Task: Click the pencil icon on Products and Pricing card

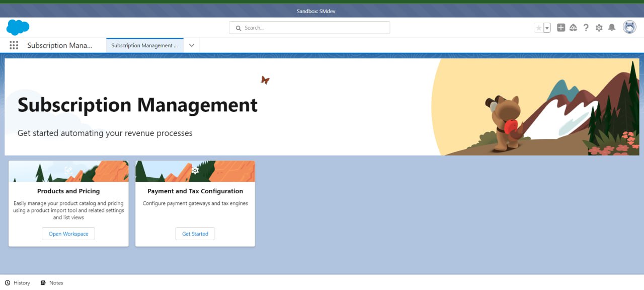Action: coord(68,170)
